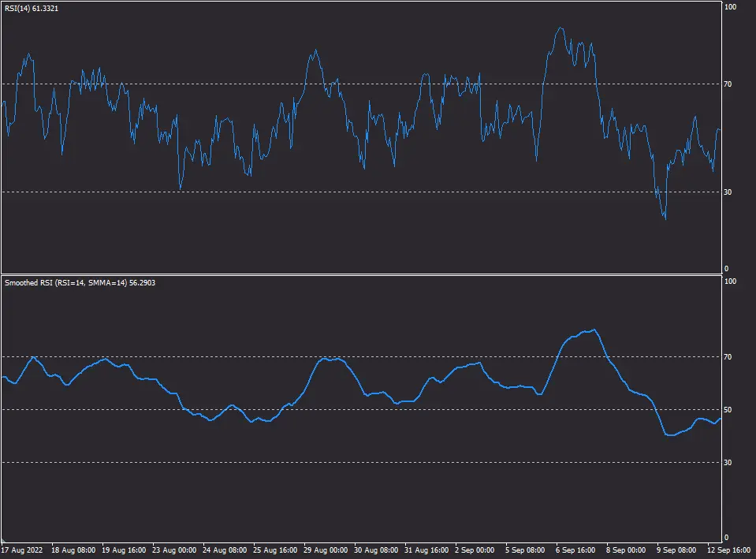Select the 19 Aug 16:00 time label

point(126,550)
